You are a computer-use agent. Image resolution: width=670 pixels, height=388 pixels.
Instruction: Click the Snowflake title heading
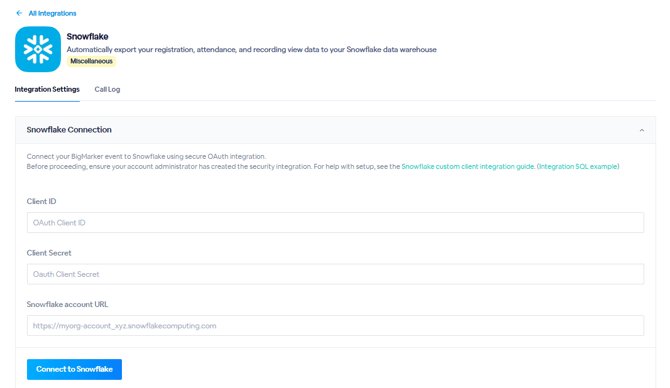[x=87, y=36]
